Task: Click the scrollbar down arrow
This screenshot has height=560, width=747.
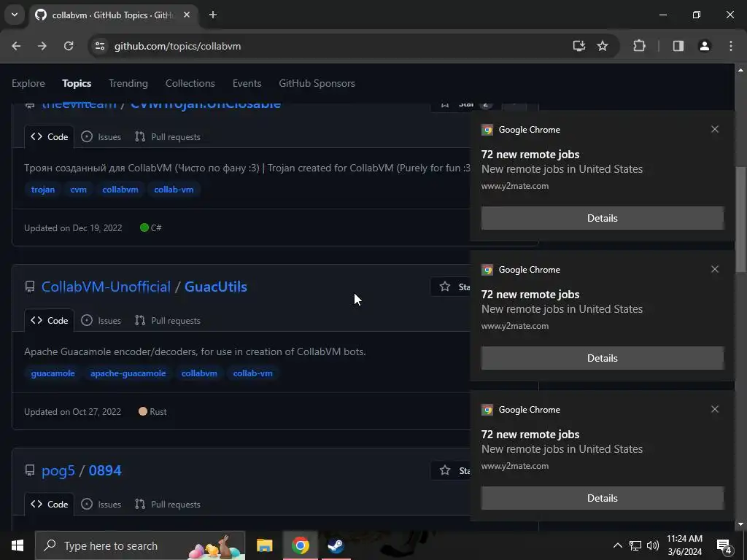Action: [740, 524]
